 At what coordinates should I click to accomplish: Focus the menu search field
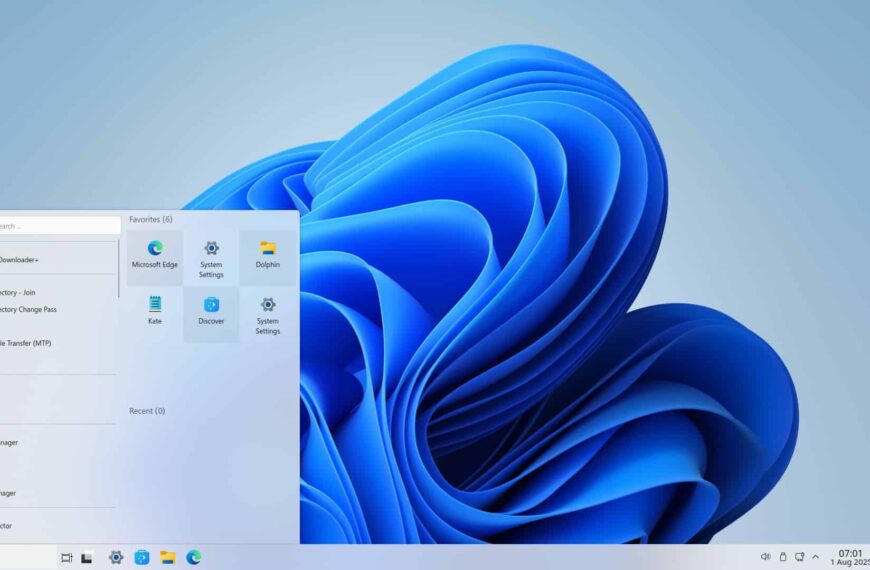[59, 226]
